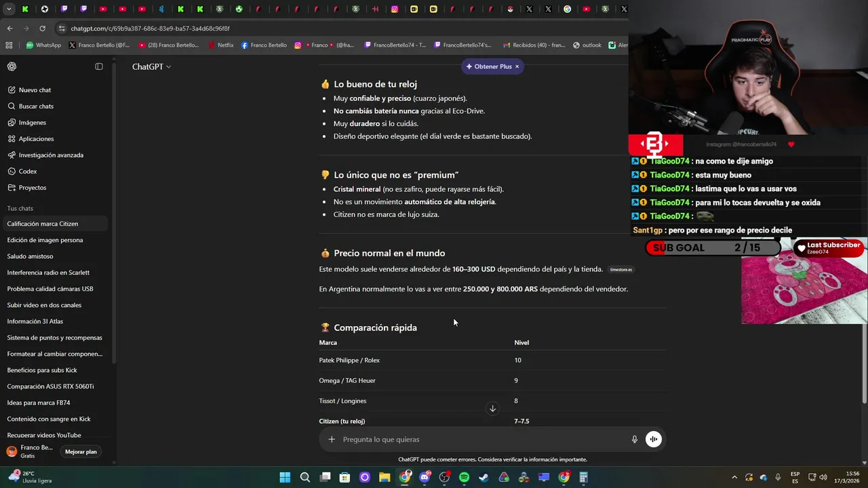Switch to the Google browser tab
This screenshot has height=488, width=868.
pos(567,9)
